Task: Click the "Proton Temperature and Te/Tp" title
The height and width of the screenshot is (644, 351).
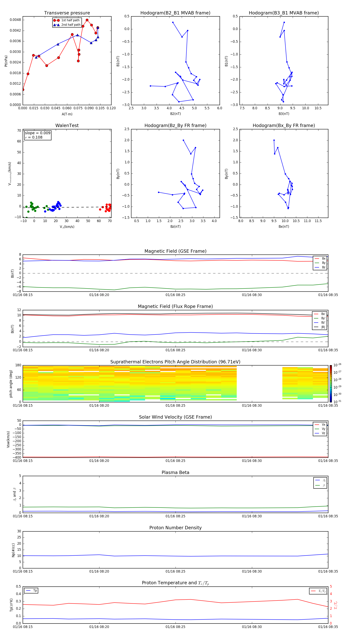Action: click(x=175, y=583)
